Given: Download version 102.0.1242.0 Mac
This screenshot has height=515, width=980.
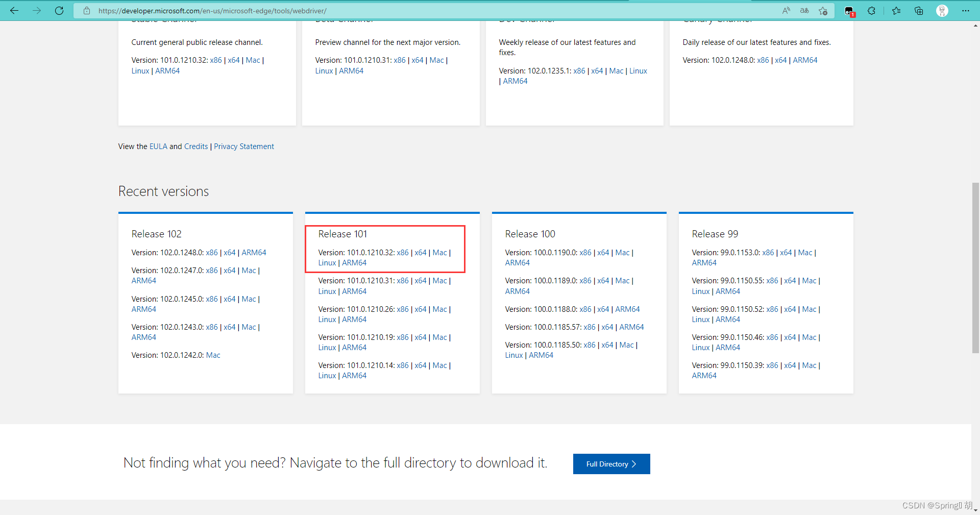Looking at the screenshot, I should 213,355.
